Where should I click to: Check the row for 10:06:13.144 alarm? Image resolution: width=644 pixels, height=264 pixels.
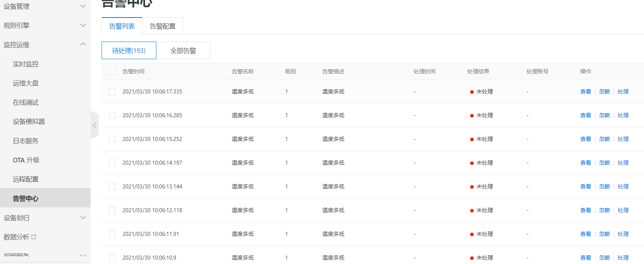click(112, 187)
